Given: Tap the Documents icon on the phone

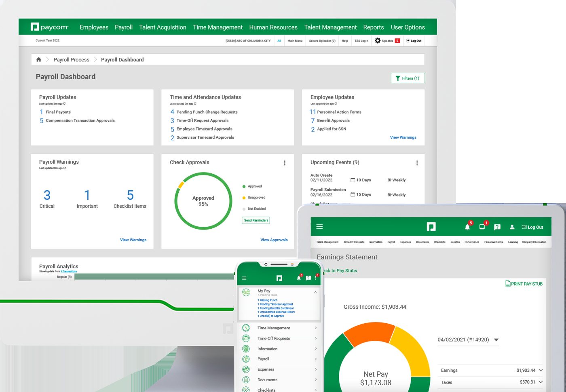Looking at the screenshot, I should click(x=246, y=379).
